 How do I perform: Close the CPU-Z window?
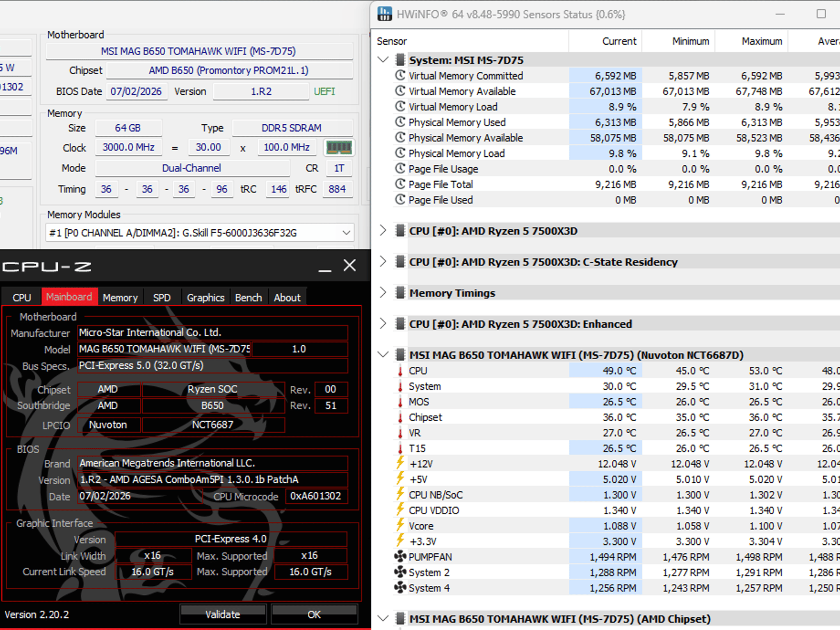click(350, 265)
